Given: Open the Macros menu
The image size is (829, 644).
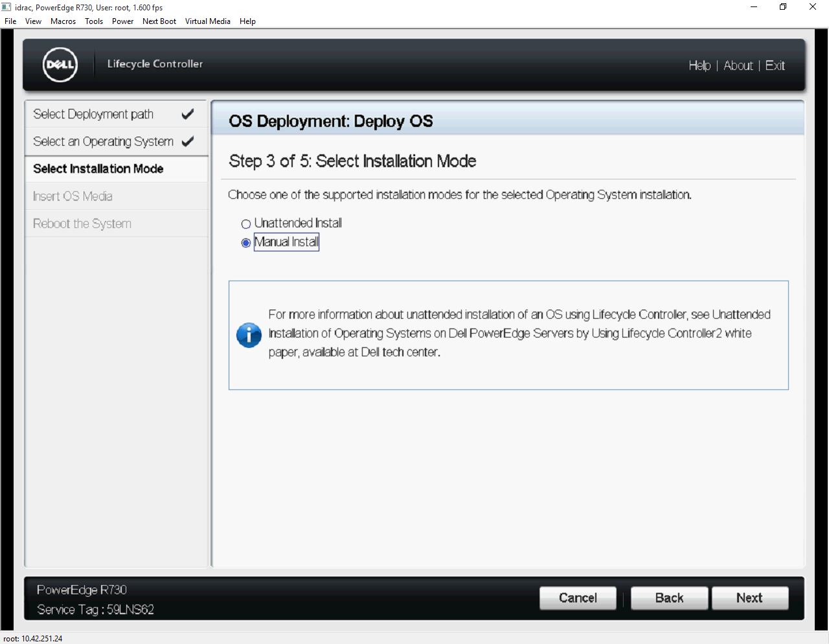Looking at the screenshot, I should pyautogui.click(x=63, y=21).
